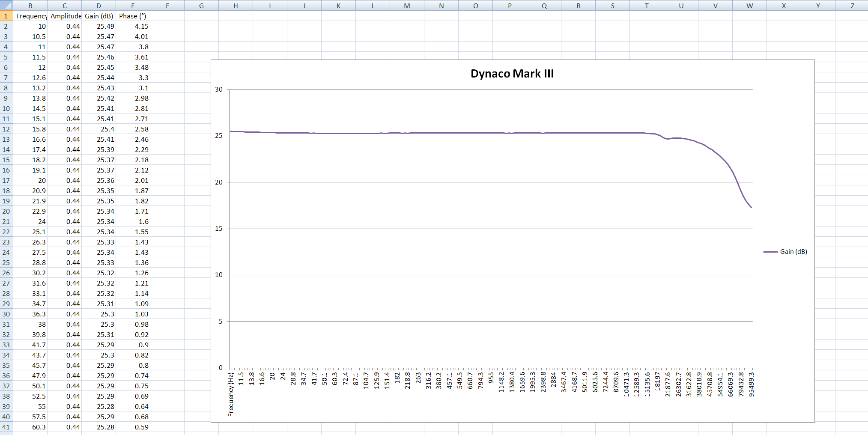Click the y-axis value 15
The width and height of the screenshot is (868, 435).
[219, 229]
